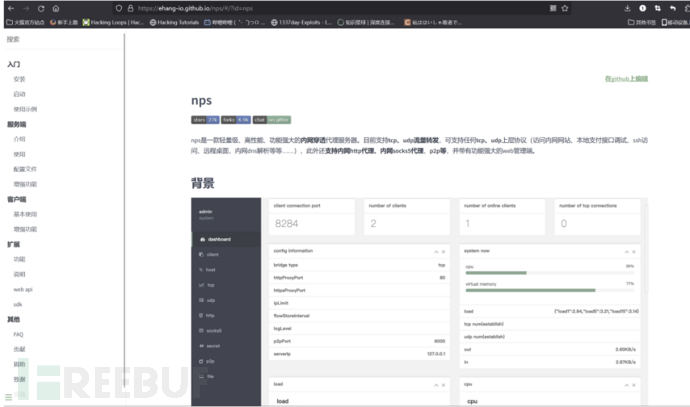Activate the screenshot crop icon
This screenshot has height=407, width=690.
(657, 8)
